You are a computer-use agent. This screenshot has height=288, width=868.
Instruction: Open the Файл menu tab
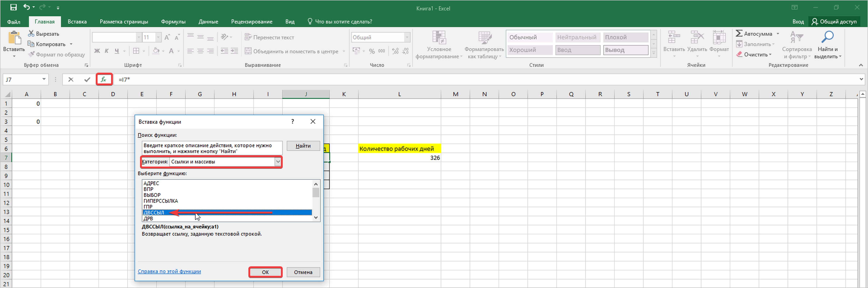coord(14,22)
